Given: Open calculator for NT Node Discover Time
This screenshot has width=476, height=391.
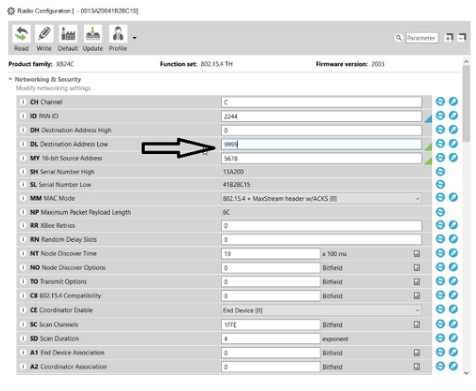Looking at the screenshot, I should point(417,254).
